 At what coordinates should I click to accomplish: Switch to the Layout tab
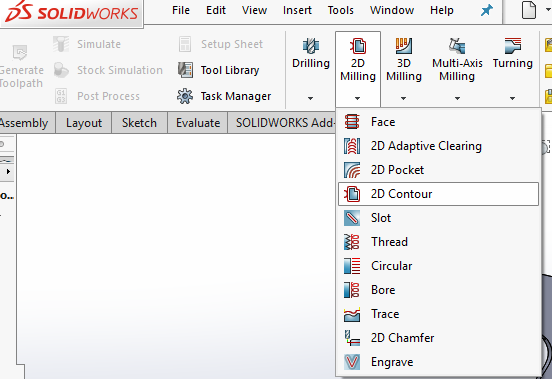click(84, 123)
